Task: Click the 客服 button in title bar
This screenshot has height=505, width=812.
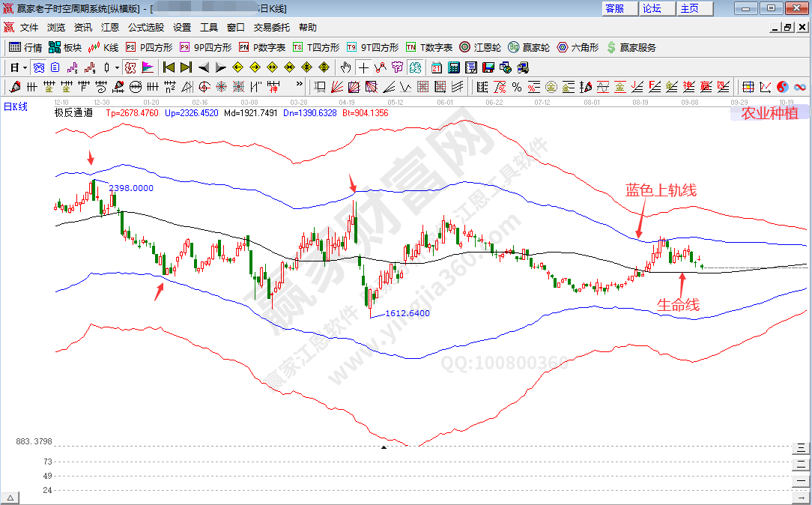Action: pyautogui.click(x=615, y=8)
